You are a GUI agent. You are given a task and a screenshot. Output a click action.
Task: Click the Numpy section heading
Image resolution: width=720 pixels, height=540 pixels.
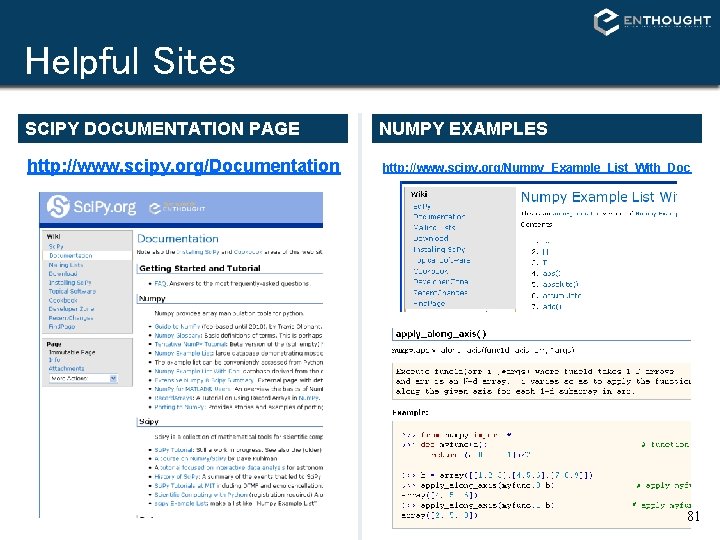(152, 298)
